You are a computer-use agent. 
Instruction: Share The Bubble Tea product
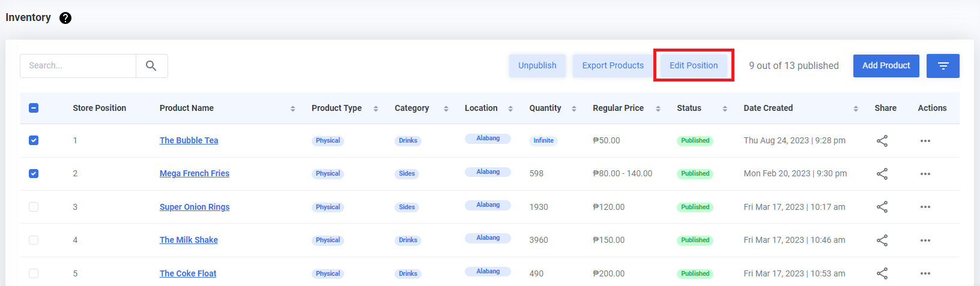click(x=882, y=141)
